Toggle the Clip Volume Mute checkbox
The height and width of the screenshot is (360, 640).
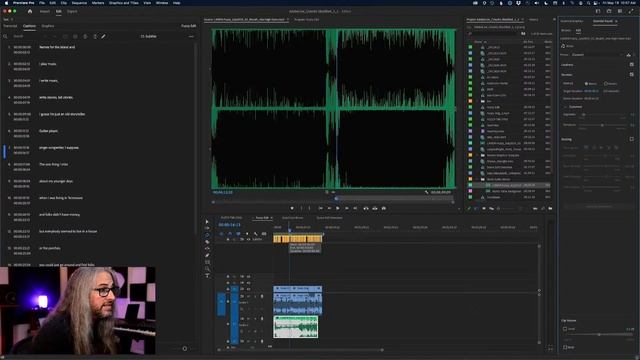click(x=565, y=347)
